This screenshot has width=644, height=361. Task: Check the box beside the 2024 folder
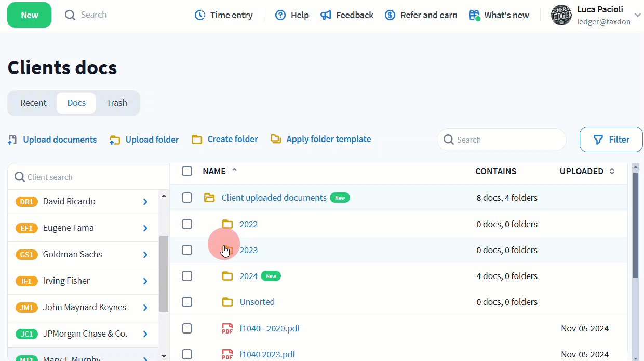pyautogui.click(x=187, y=276)
